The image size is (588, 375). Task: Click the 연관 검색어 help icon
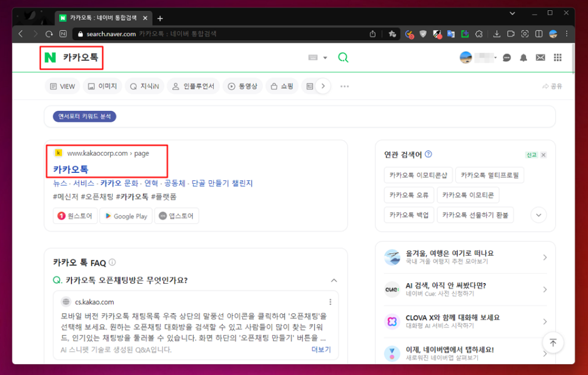click(429, 154)
